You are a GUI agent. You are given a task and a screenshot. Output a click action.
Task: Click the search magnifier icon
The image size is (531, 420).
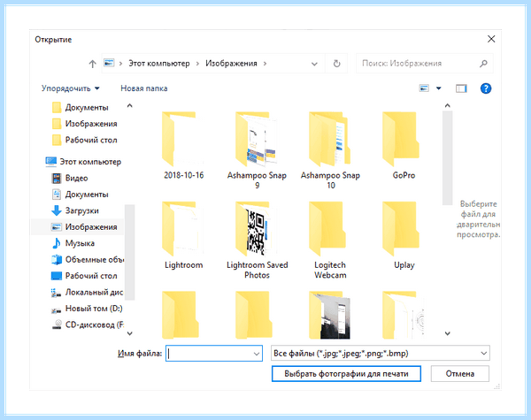pyautogui.click(x=483, y=64)
